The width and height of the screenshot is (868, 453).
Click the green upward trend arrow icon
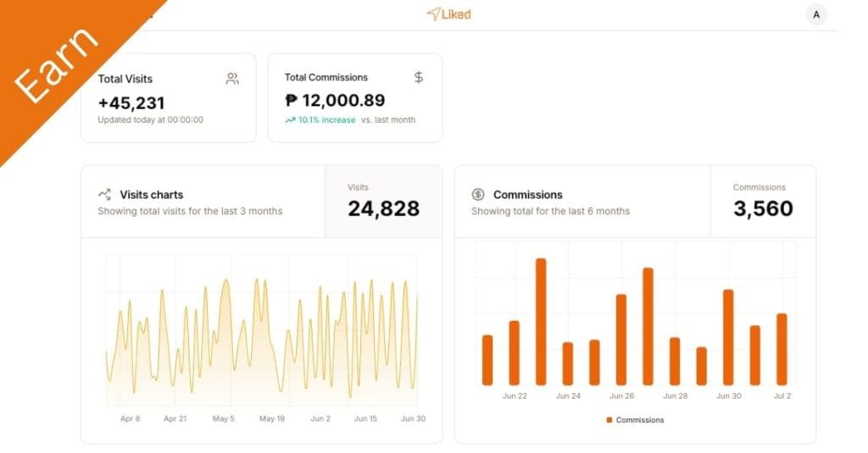coord(290,120)
